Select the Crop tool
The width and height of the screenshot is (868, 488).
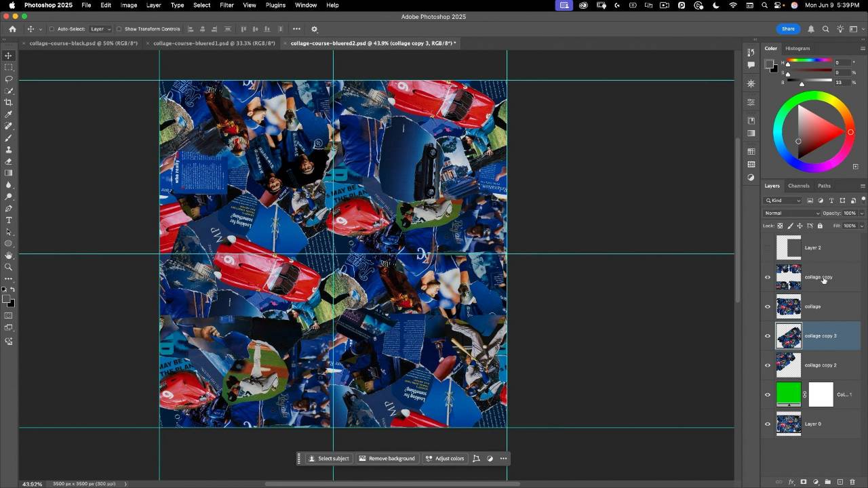tap(9, 102)
